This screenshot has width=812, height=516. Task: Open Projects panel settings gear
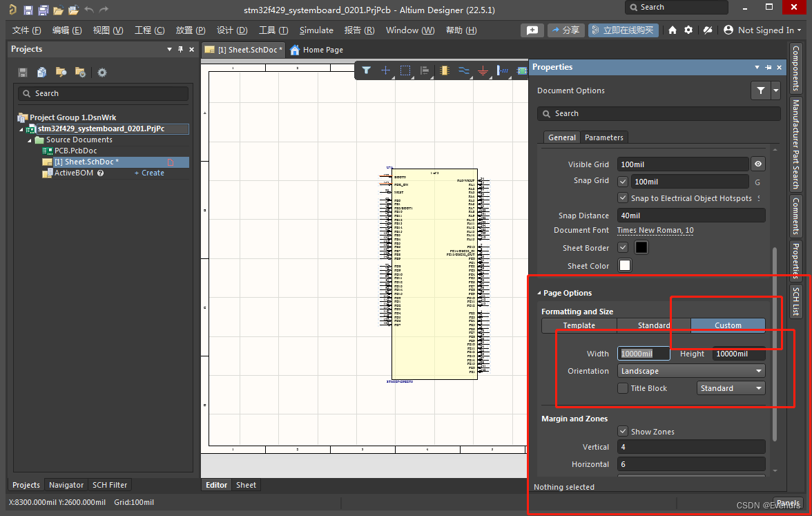pos(102,73)
